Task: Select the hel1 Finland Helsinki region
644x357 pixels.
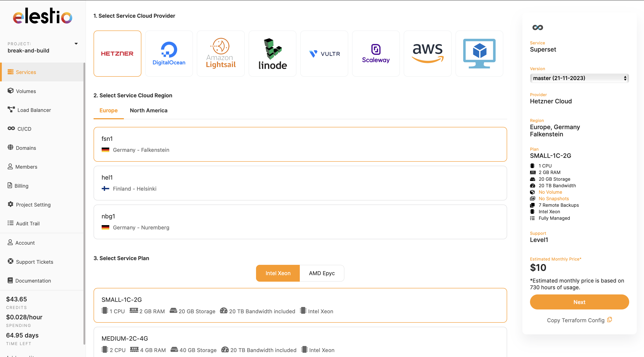Action: (300, 183)
